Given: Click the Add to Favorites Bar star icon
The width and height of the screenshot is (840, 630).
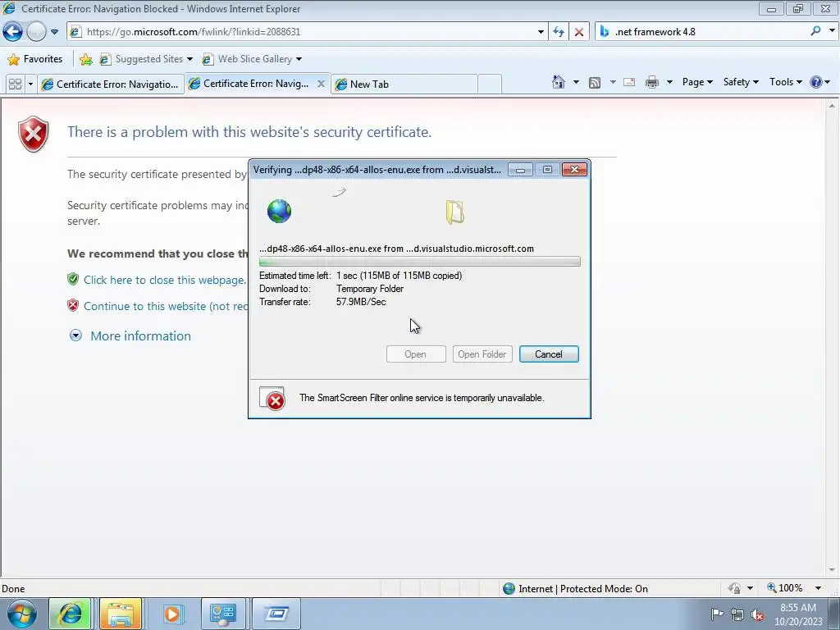Looking at the screenshot, I should pyautogui.click(x=85, y=59).
